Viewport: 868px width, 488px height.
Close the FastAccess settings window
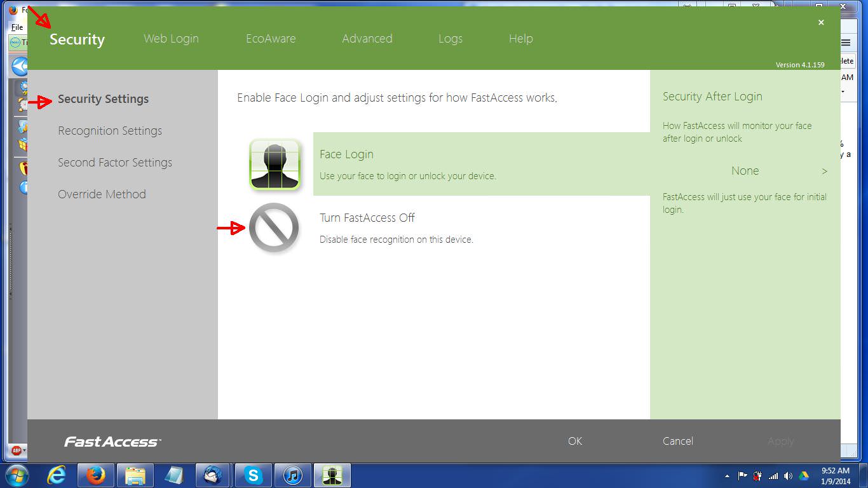(821, 22)
